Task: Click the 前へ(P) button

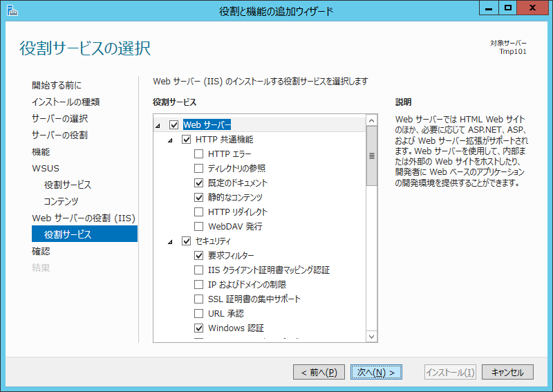Action: click(x=319, y=372)
